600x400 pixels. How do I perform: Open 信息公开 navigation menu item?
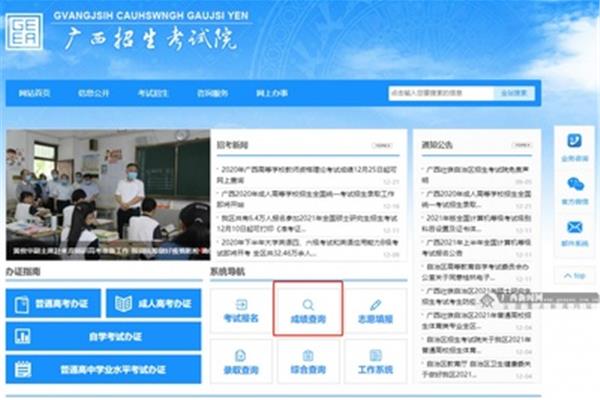(94, 93)
